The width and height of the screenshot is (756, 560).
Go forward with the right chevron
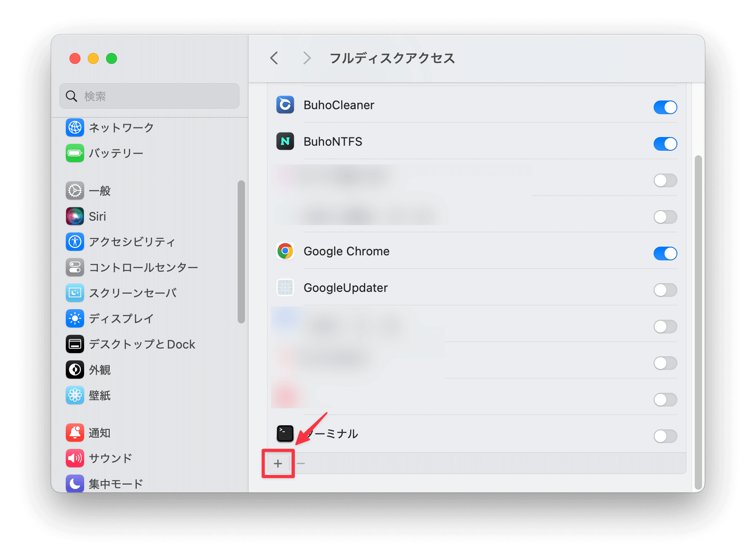(307, 58)
